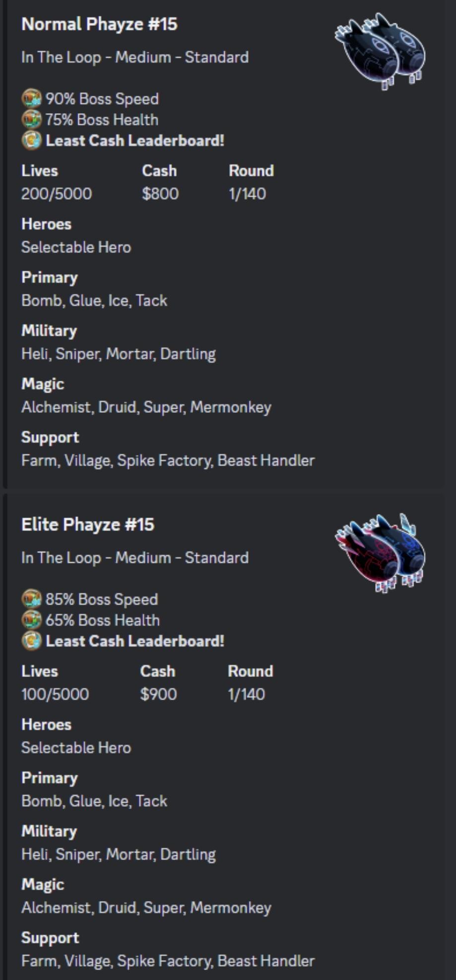Click Least Cash Leaderboard! in the Normal embed
456x980 pixels.
[x=135, y=141]
